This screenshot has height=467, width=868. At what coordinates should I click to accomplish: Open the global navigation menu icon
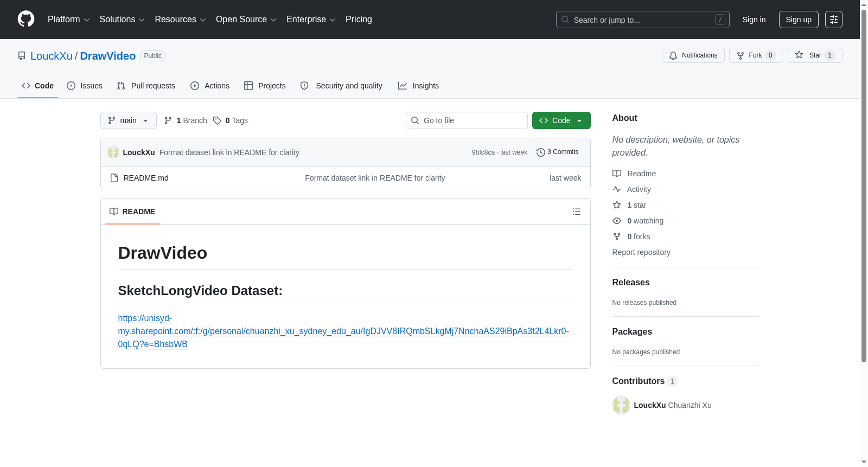coord(834,20)
